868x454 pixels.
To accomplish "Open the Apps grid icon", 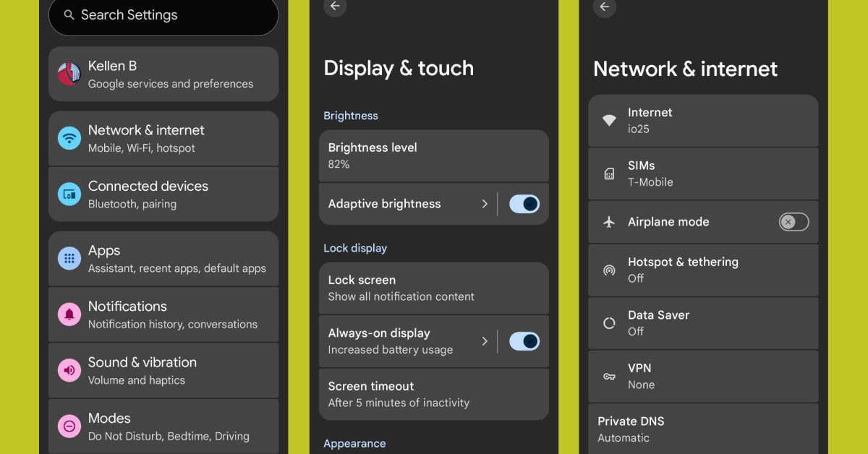I will point(69,258).
